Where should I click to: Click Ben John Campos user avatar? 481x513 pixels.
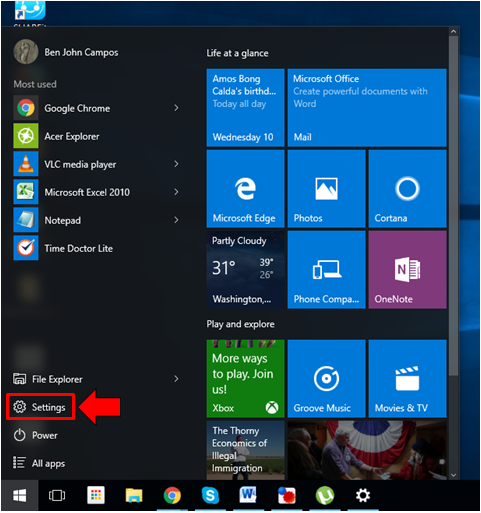coord(26,52)
